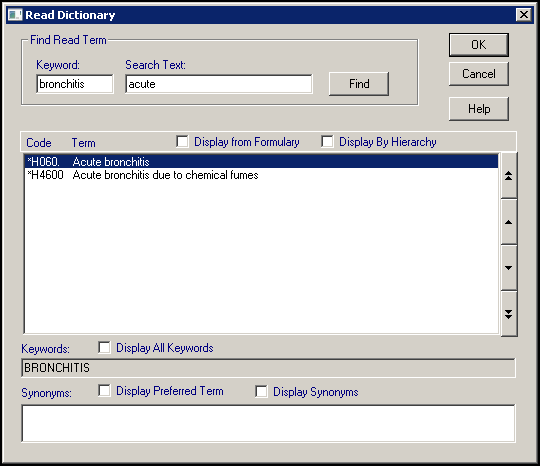
Task: Click into Search Text field with acute
Action: pos(219,84)
